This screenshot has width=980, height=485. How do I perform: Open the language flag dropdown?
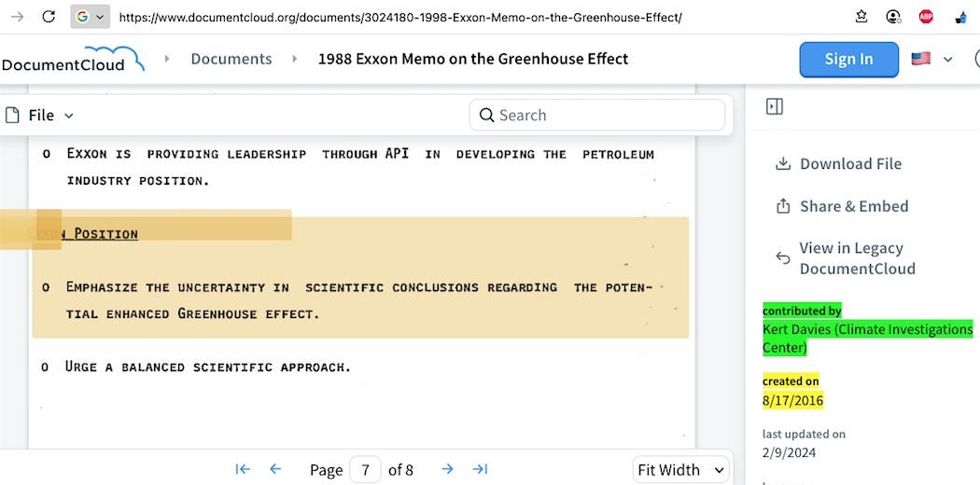(x=932, y=59)
